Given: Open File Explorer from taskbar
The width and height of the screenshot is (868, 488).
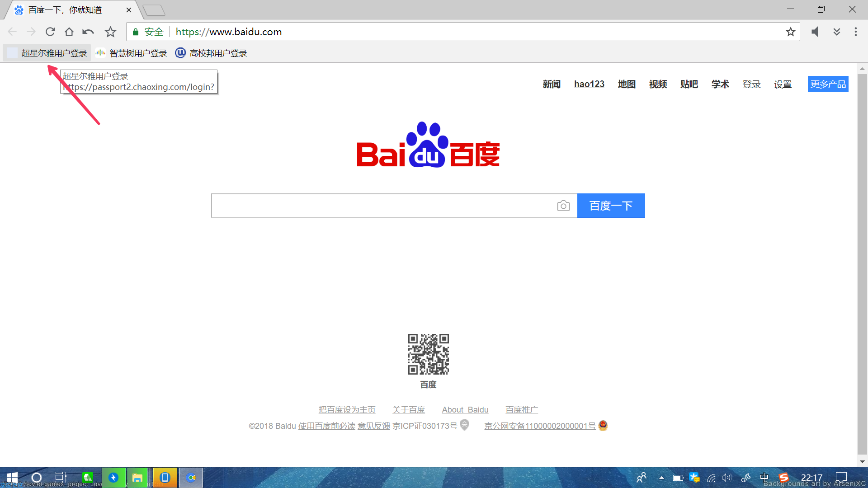Looking at the screenshot, I should click(137, 478).
